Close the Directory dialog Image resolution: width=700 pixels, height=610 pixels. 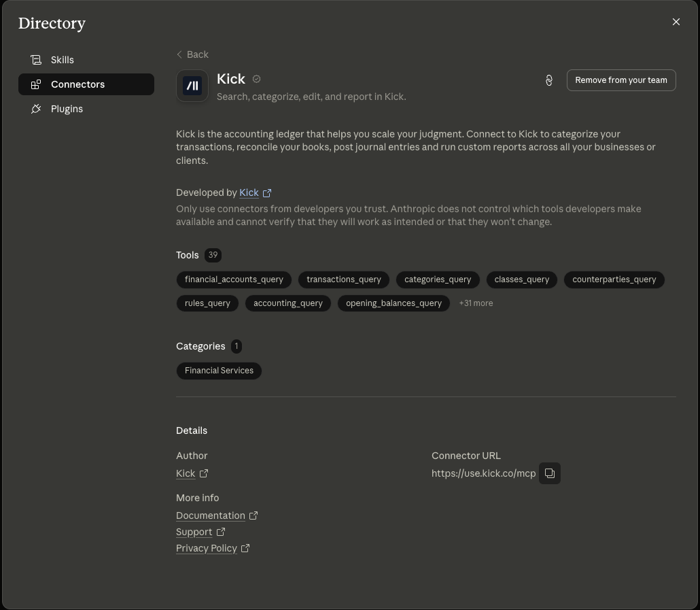pos(676,22)
